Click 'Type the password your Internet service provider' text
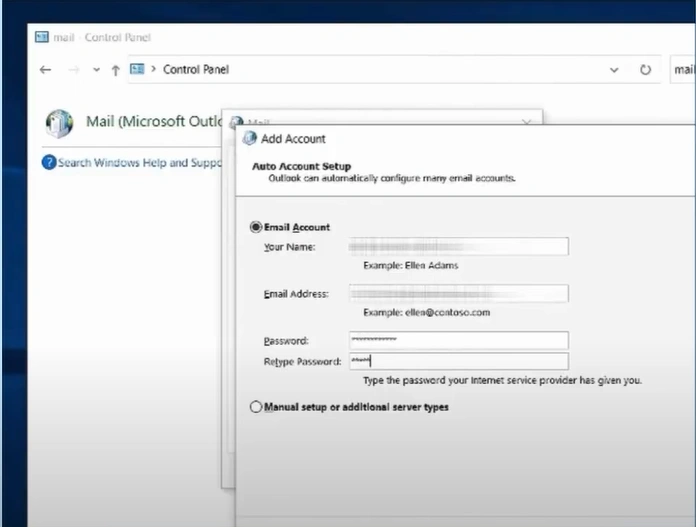This screenshot has height=527, width=696. [x=502, y=380]
